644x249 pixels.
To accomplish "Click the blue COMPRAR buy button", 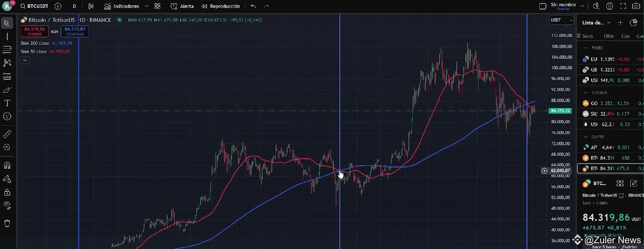I will tap(75, 32).
